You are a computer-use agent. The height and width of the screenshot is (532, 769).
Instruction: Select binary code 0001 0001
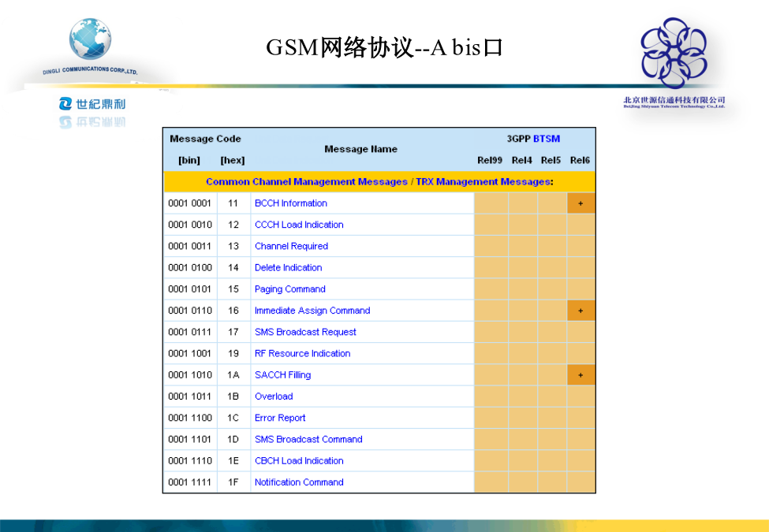190,203
